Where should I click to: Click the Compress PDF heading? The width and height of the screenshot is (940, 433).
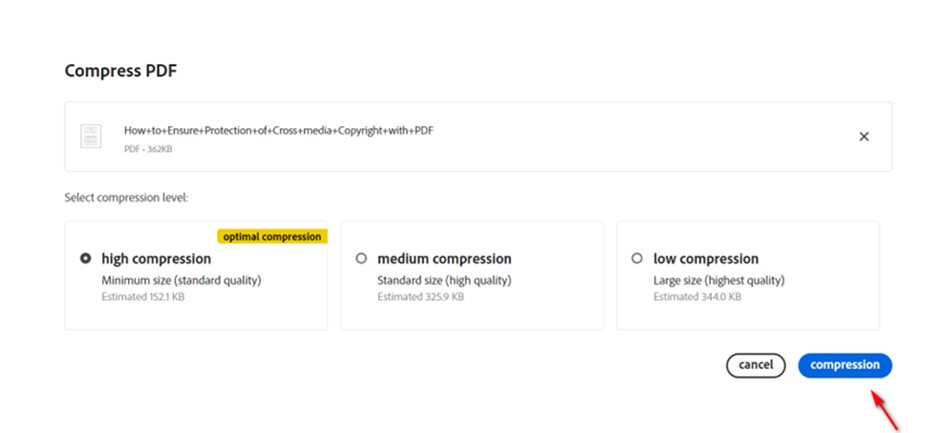click(x=121, y=70)
